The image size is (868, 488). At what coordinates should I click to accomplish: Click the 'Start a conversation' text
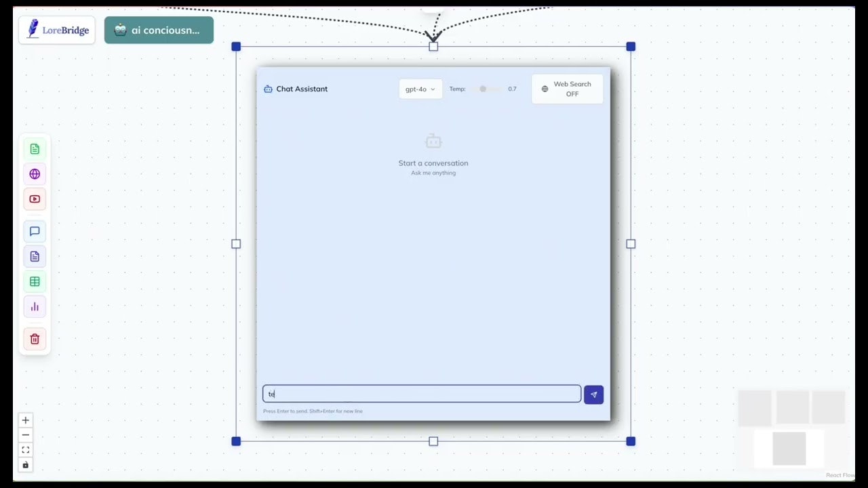[x=433, y=163]
